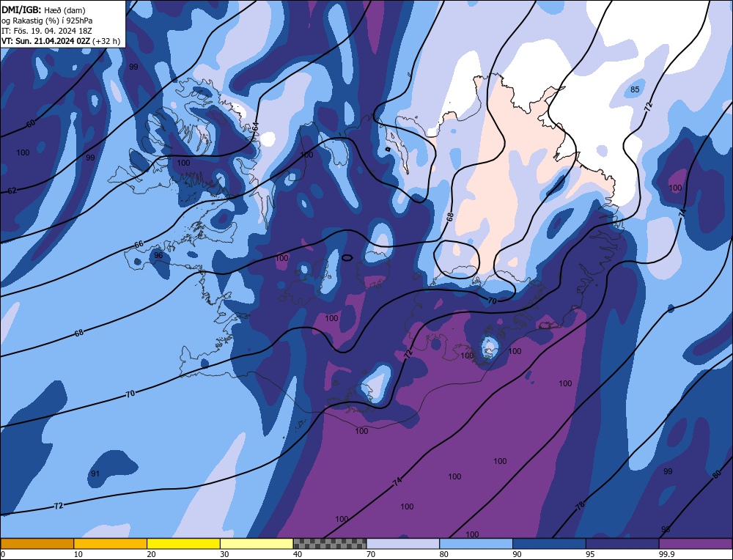The height and width of the screenshot is (560, 733).
Task: Click the '95' legend scale value
Action: [x=590, y=554]
